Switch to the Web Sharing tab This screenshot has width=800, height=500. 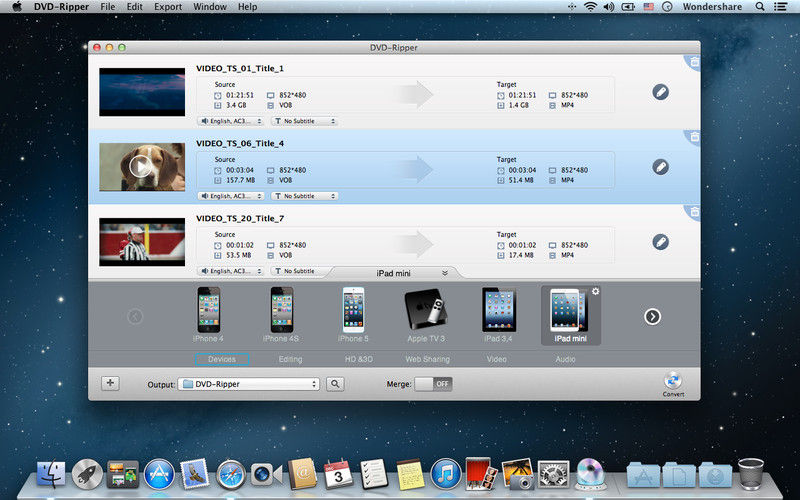tap(428, 359)
